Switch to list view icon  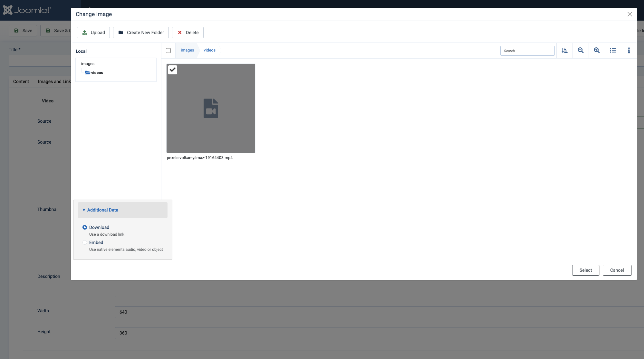[x=613, y=51]
